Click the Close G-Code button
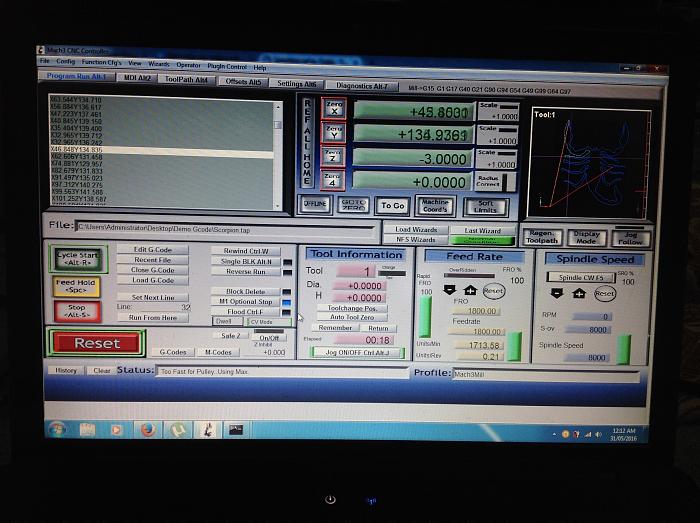Viewport: 700px width, 523px height. point(153,270)
